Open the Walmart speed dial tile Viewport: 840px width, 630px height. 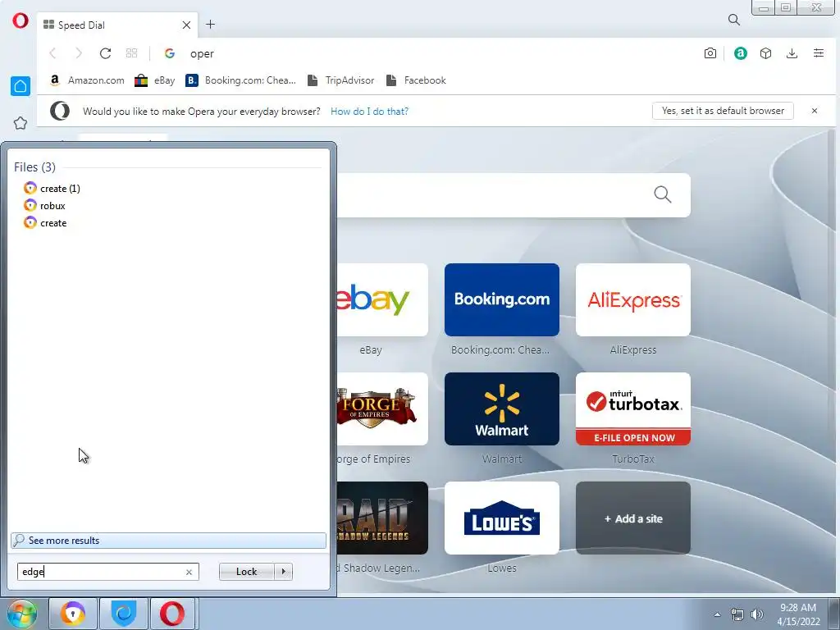pyautogui.click(x=502, y=409)
